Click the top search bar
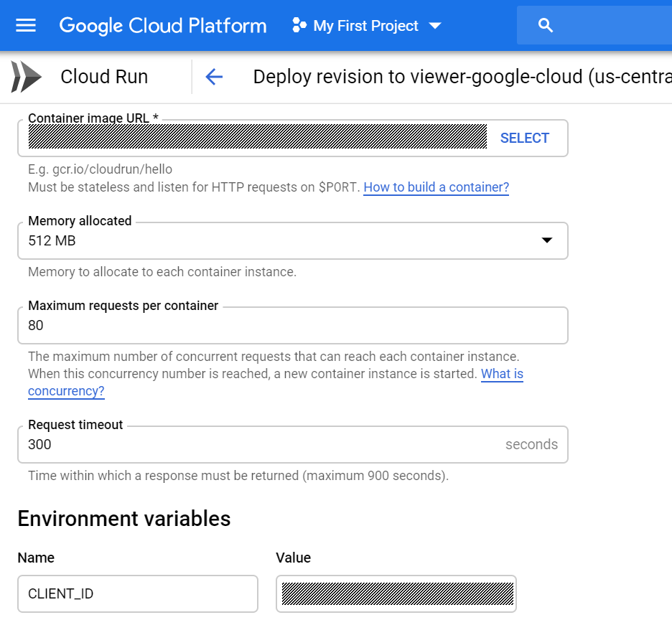 (x=594, y=25)
